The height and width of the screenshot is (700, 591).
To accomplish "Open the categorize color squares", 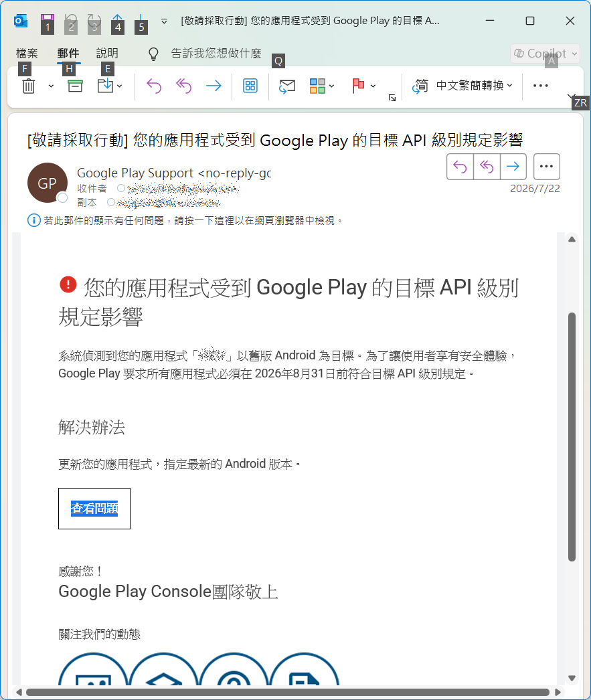I will coord(317,86).
